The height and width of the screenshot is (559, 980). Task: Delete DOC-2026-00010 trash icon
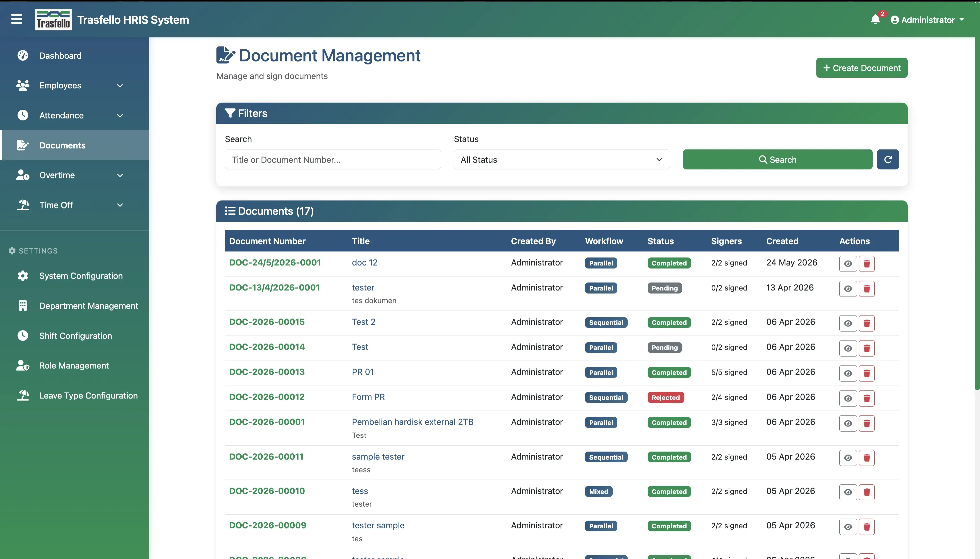point(866,492)
